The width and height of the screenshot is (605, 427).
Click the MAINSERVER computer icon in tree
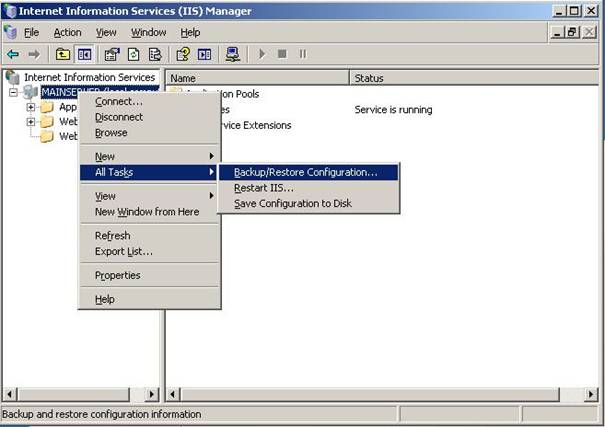(30, 92)
